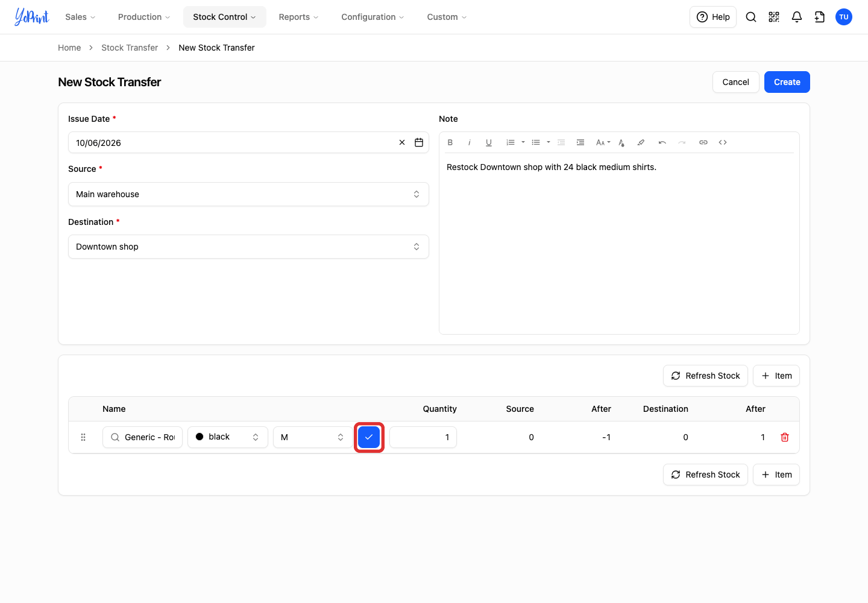Click the Create button
Image resolution: width=868 pixels, height=603 pixels.
[x=787, y=82]
